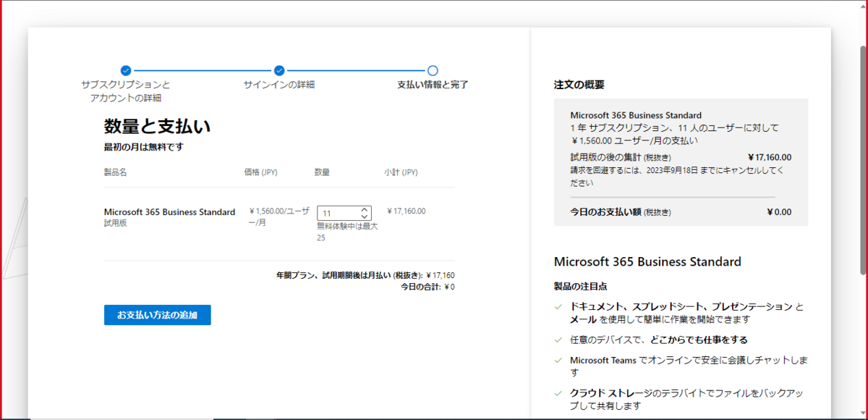Click the 無料体験中は最大 25 note
This screenshot has width=868, height=420.
tap(347, 232)
